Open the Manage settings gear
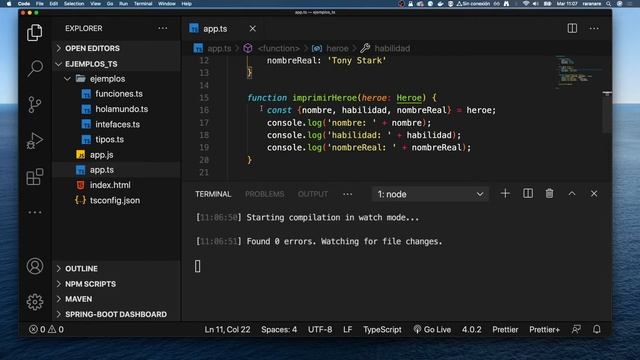The image size is (640, 360). coord(35,302)
